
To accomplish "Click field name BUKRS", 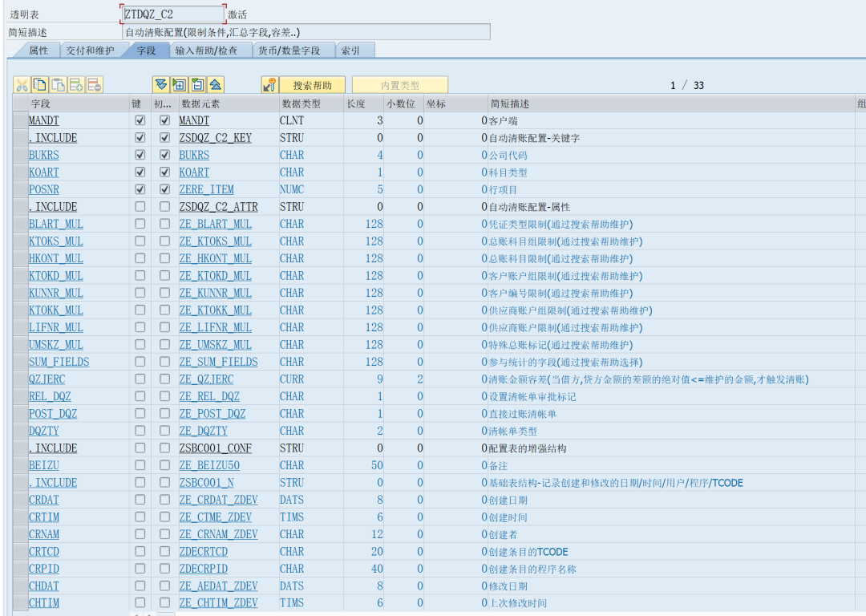I will [43, 155].
